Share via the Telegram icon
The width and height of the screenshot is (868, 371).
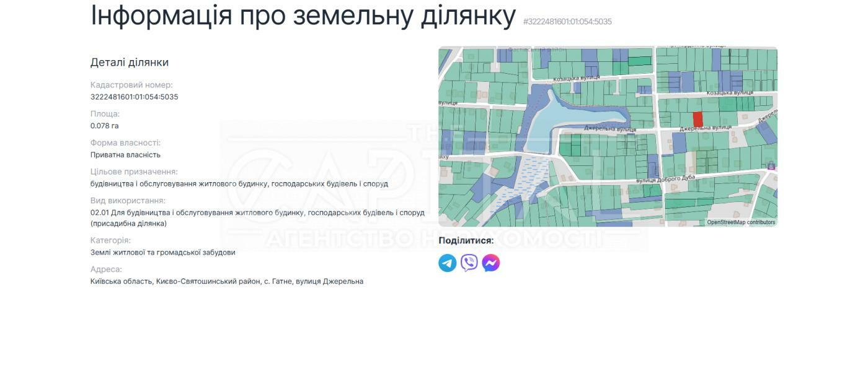(448, 263)
